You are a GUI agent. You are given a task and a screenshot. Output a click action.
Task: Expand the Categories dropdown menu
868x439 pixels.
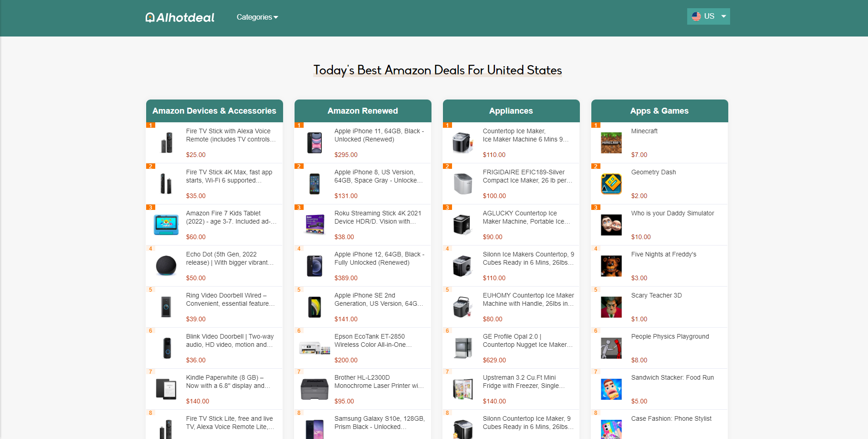[257, 17]
